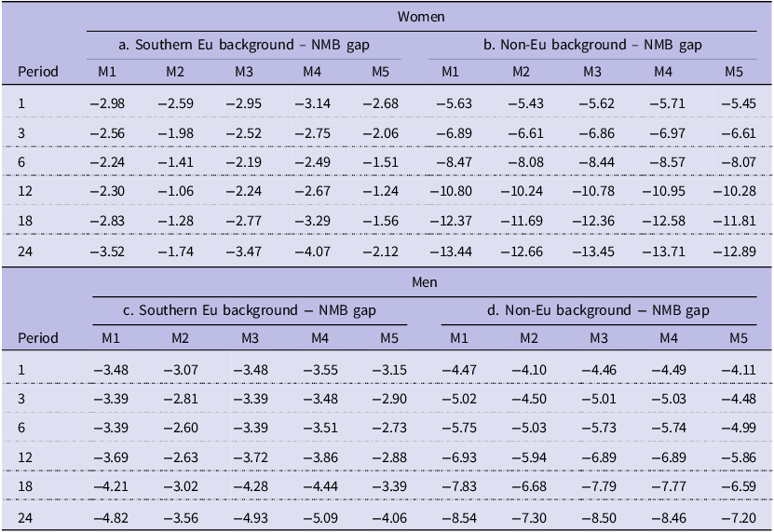The width and height of the screenshot is (774, 532).
Task: Click the cell with value −4.06
Action: (389, 518)
